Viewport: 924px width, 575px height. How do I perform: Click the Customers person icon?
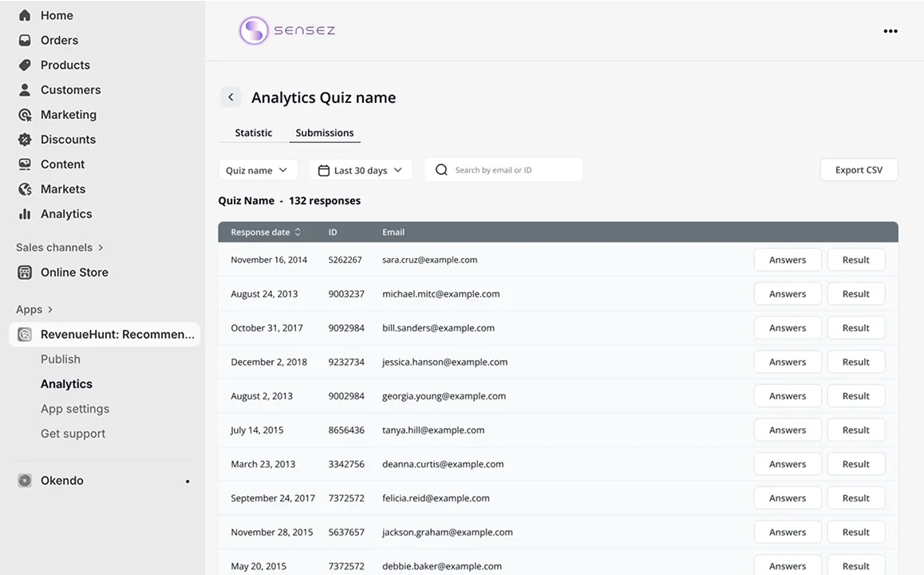pos(25,89)
